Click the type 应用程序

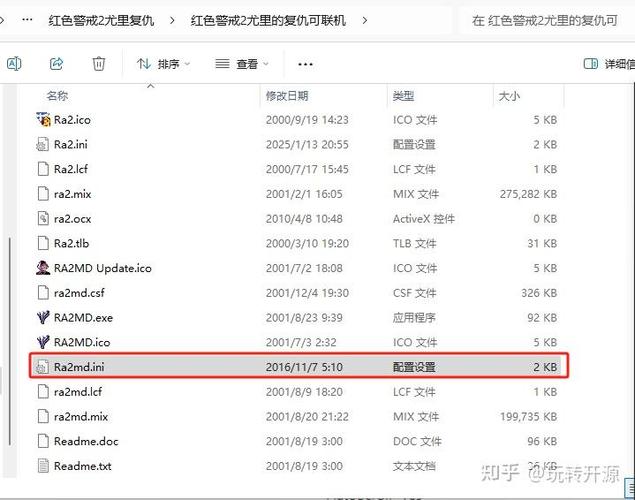pyautogui.click(x=414, y=317)
